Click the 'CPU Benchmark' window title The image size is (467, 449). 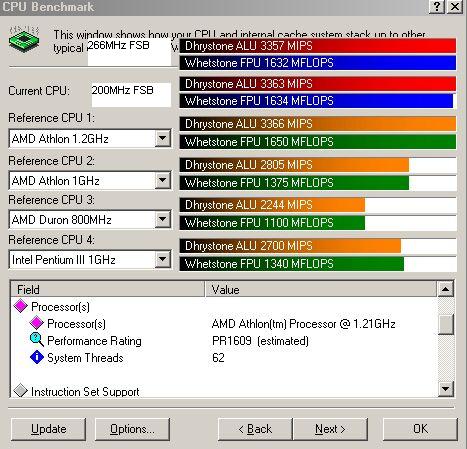[48, 7]
